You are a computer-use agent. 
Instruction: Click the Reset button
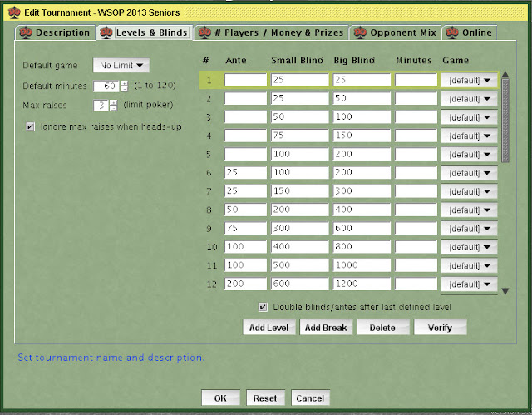click(x=265, y=398)
